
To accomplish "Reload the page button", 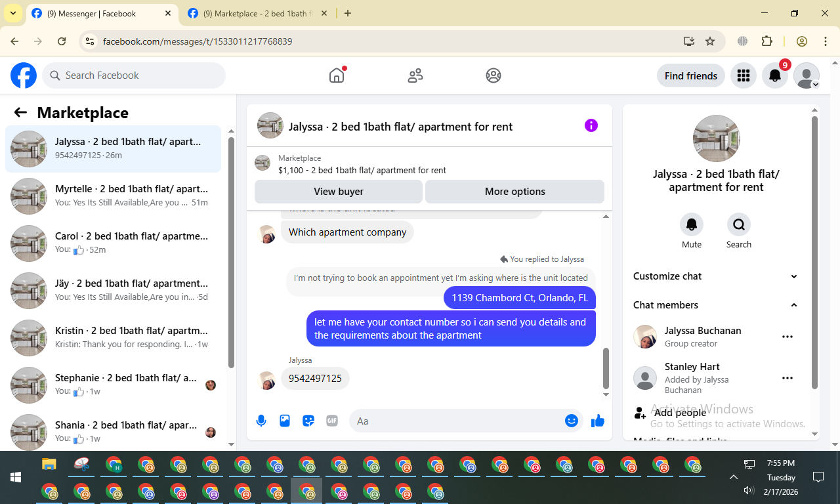I will tap(62, 41).
